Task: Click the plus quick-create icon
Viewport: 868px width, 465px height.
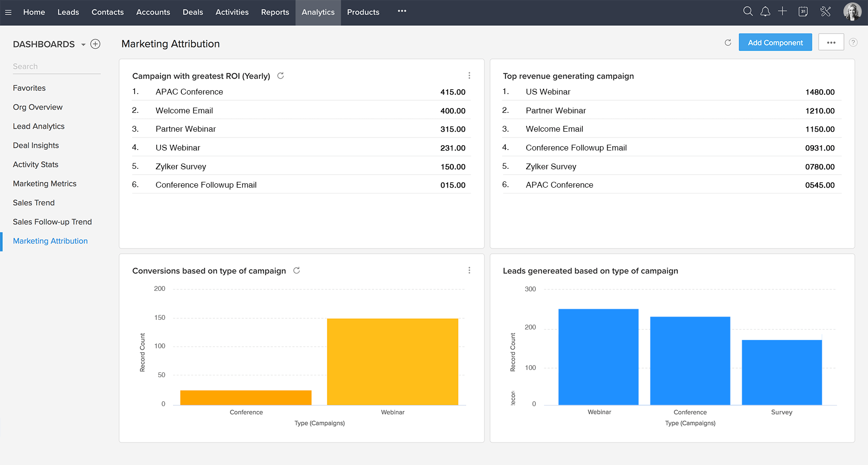Action: click(783, 12)
